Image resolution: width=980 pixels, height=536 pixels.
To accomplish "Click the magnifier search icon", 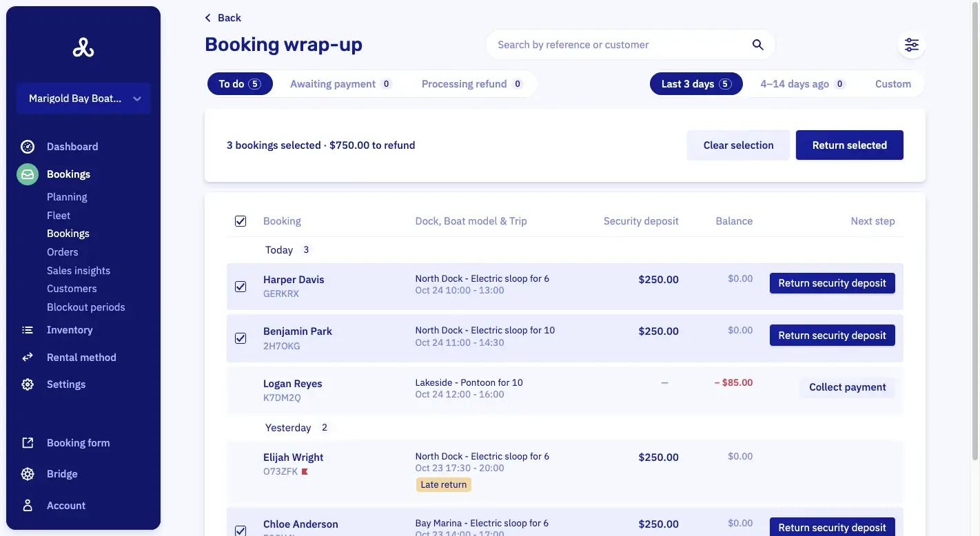I will click(x=757, y=45).
